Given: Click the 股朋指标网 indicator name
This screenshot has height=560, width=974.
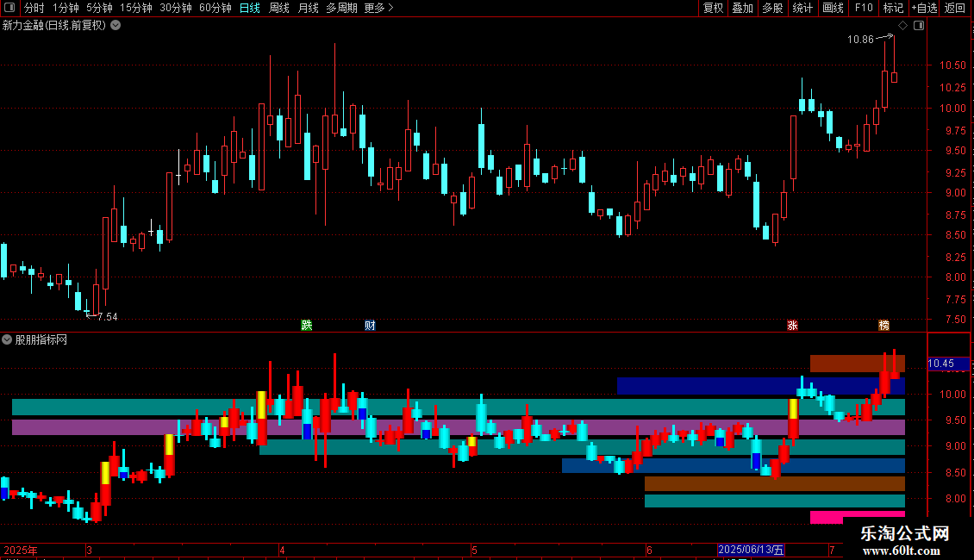Looking at the screenshot, I should coord(41,339).
